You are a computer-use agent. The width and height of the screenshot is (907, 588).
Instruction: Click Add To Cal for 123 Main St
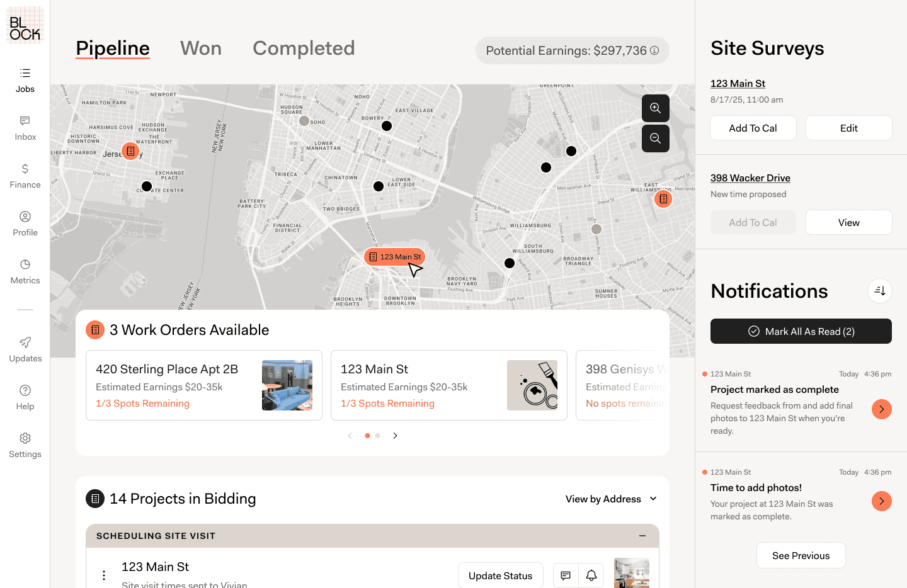(x=753, y=128)
